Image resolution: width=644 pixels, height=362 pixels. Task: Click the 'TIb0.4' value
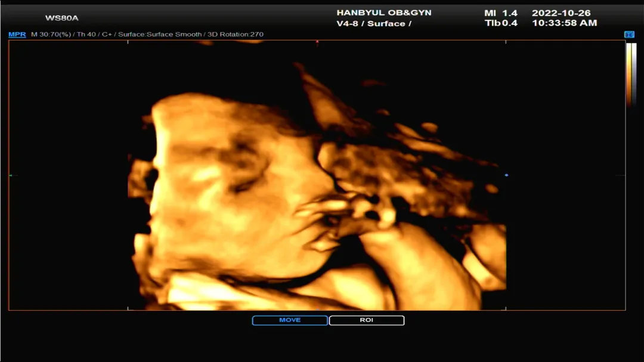[501, 23]
